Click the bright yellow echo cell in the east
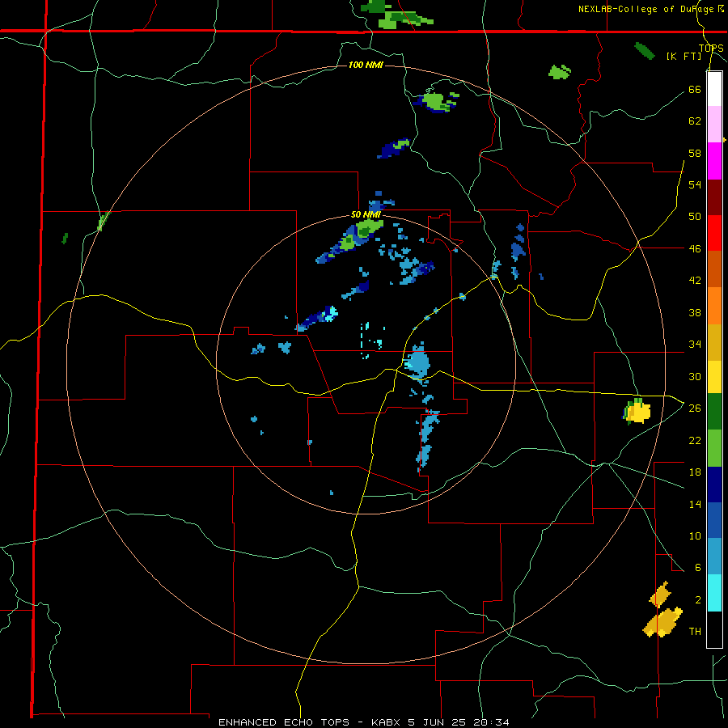 pyautogui.click(x=639, y=413)
